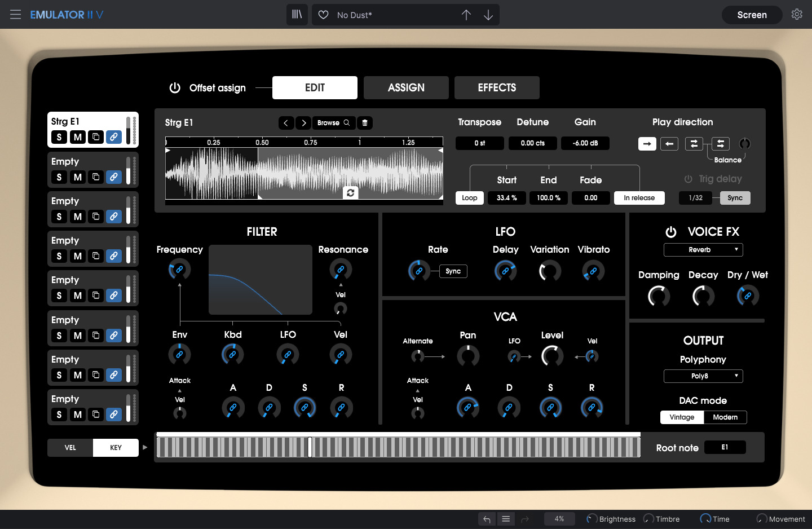812x529 pixels.
Task: Switch to the ASSIGN tab
Action: 406,87
